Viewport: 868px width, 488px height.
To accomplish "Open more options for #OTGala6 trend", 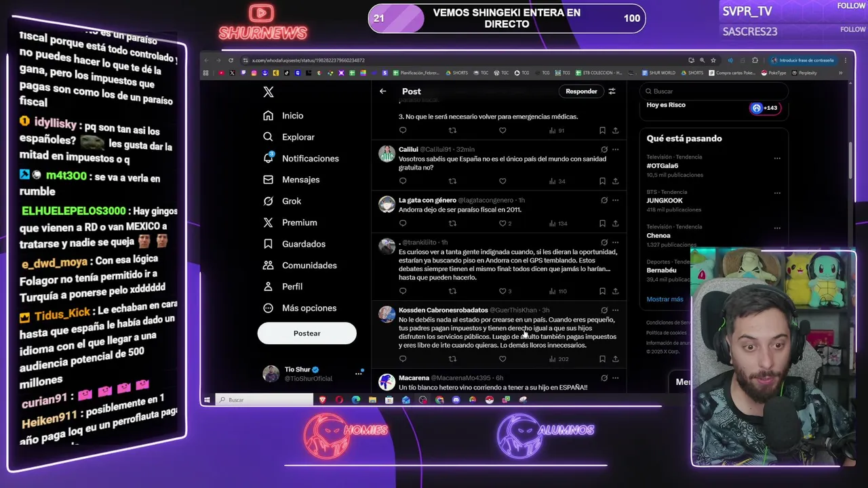I will click(x=777, y=158).
